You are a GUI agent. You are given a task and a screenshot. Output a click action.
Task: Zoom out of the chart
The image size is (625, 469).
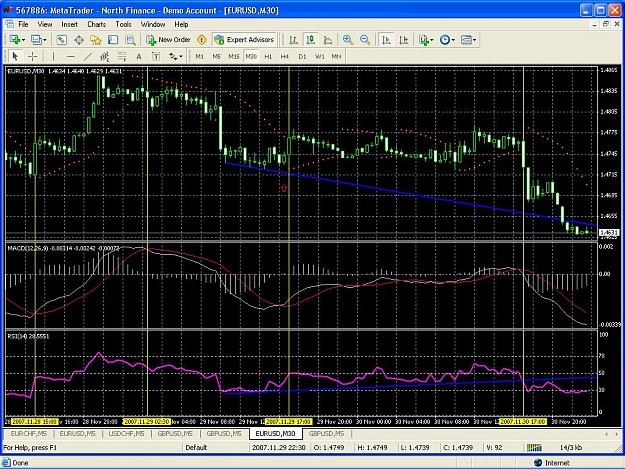[x=365, y=39]
